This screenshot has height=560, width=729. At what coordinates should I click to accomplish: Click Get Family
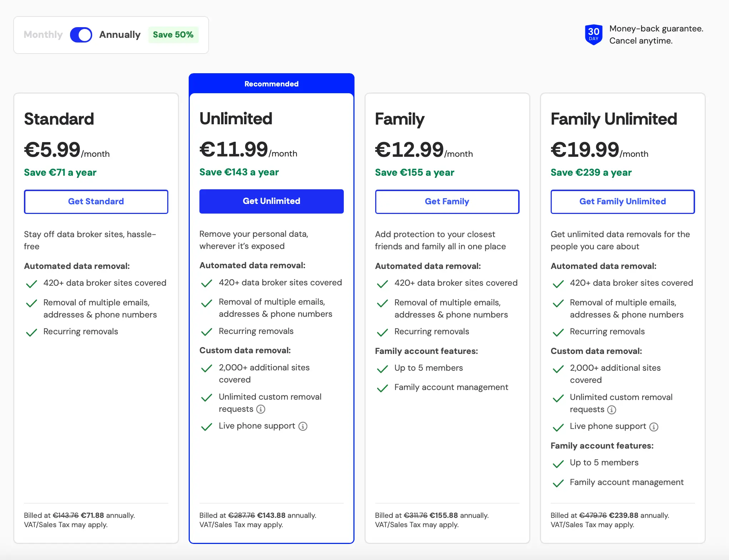click(x=447, y=201)
